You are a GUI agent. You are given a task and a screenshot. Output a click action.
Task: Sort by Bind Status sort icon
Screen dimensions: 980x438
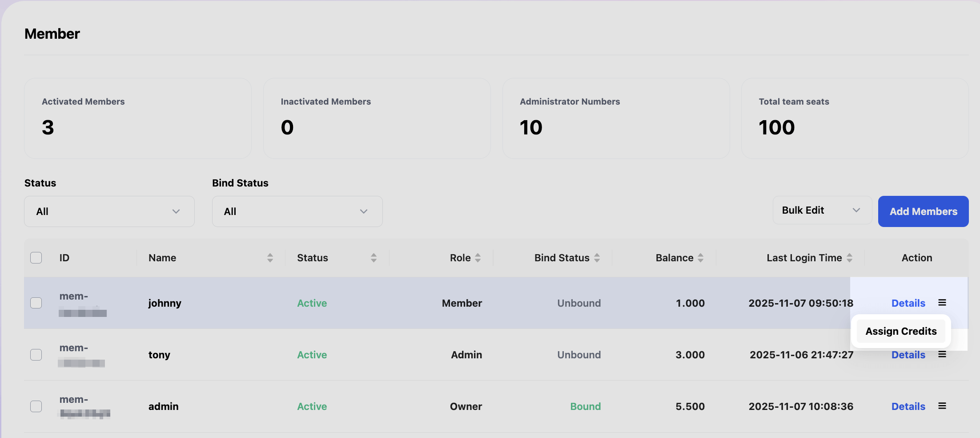597,258
